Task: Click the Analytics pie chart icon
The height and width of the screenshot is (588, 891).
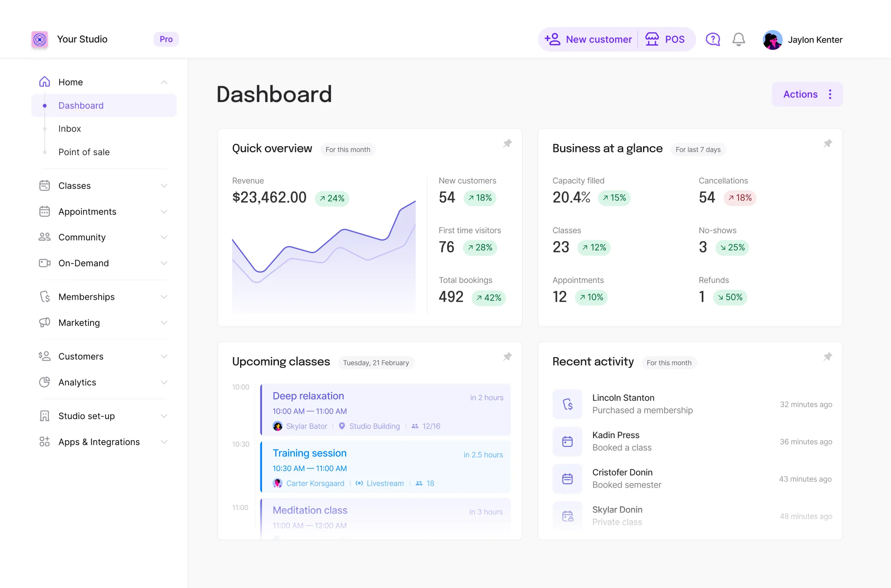Action: [x=45, y=382]
